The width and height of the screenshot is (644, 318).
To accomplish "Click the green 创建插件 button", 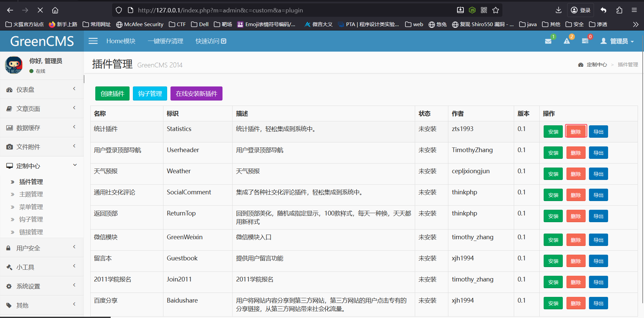I will pos(112,93).
